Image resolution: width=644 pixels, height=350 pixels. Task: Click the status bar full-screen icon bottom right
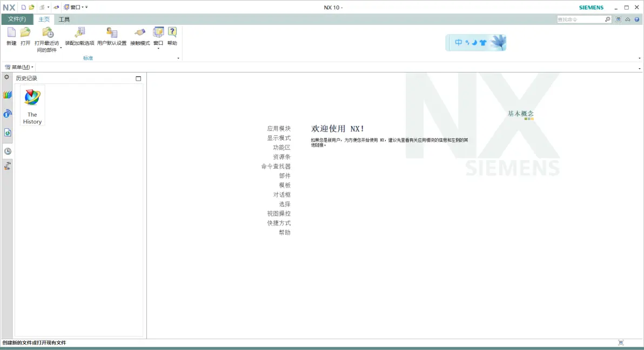click(x=621, y=342)
